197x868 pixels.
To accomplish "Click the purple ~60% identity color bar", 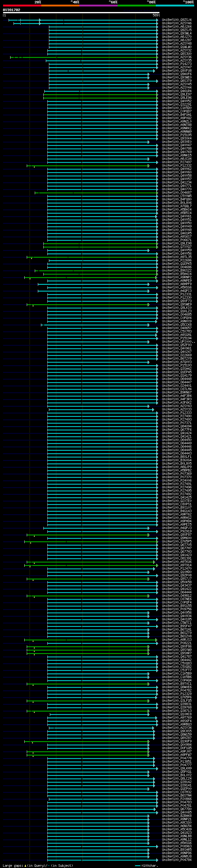I will click(x=99, y=6).
